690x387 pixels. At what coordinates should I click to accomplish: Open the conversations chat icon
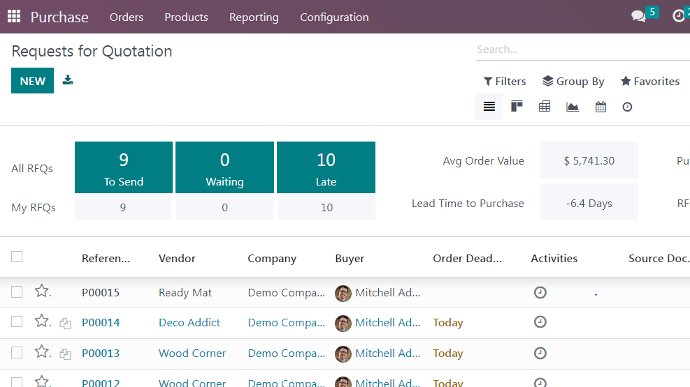[x=638, y=17]
